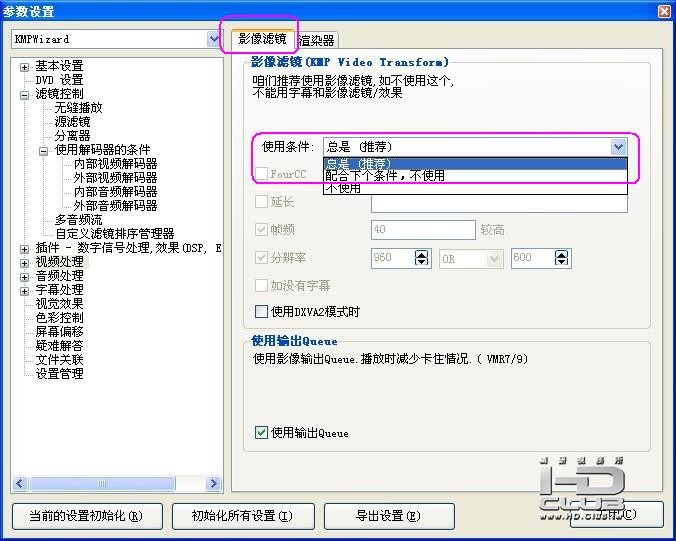Viewport: 676px width, 541px height.
Task: Select 内部视频解码器 in the tree
Action: [x=116, y=164]
